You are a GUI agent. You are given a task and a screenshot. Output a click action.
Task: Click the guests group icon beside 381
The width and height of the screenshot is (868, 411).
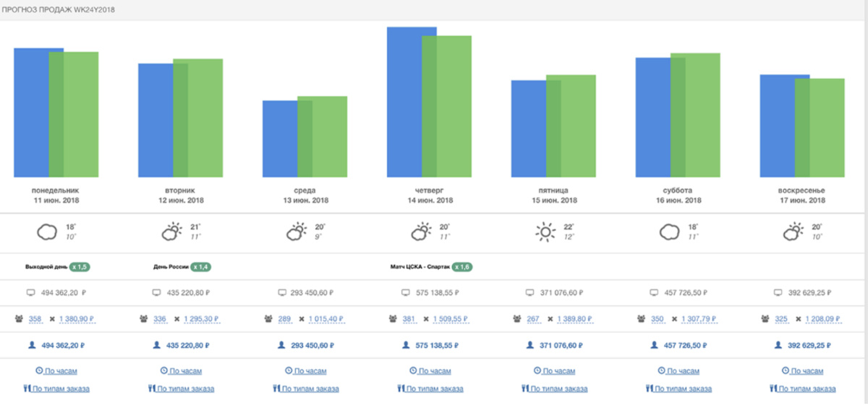click(393, 318)
